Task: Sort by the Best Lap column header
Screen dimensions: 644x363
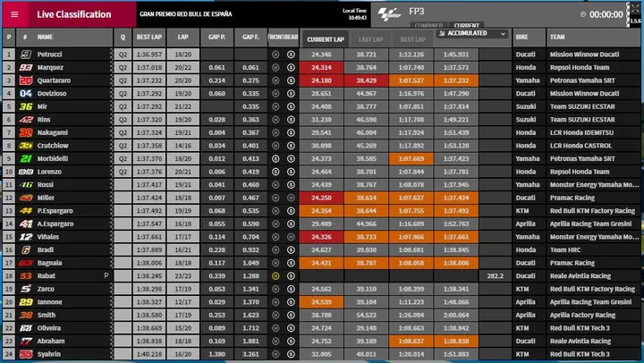Action: tap(149, 38)
